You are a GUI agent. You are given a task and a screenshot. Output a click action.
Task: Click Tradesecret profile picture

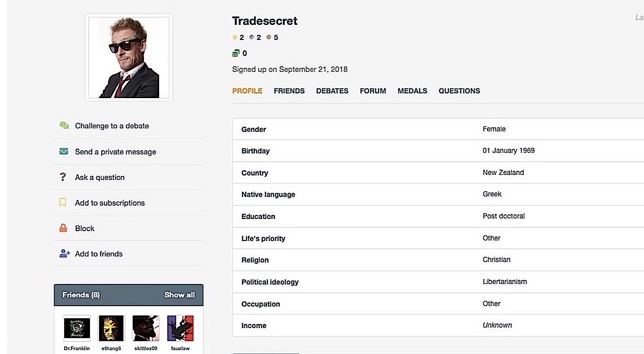(x=129, y=57)
